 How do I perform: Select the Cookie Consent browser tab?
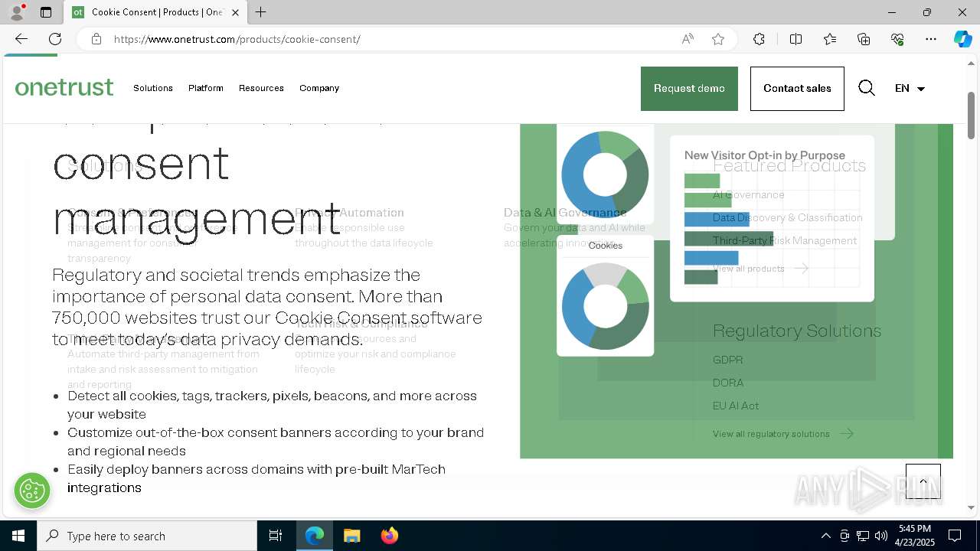[155, 12]
